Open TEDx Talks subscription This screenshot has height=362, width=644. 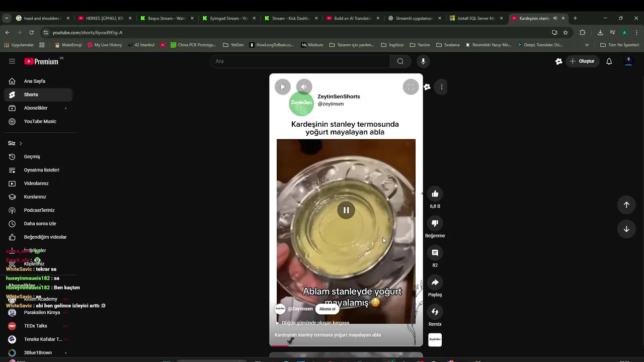coord(38,326)
